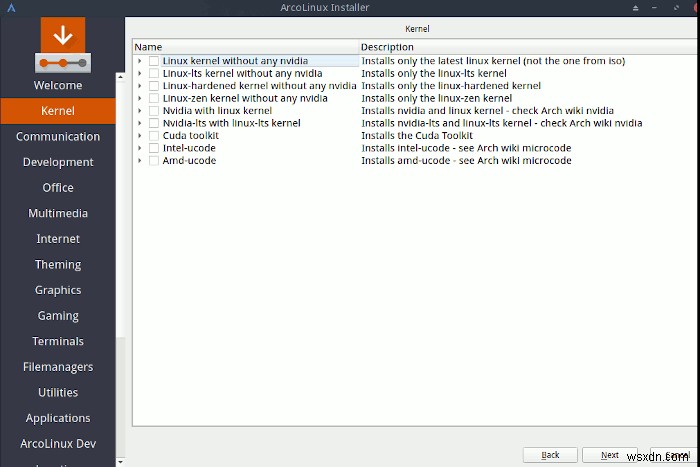Click the ArcoLinux logo in title bar
Image resolution: width=700 pixels, height=467 pixels.
pyautogui.click(x=11, y=8)
